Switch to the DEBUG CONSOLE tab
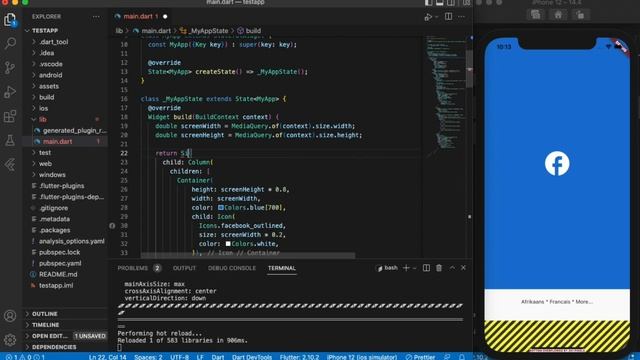 [x=232, y=268]
